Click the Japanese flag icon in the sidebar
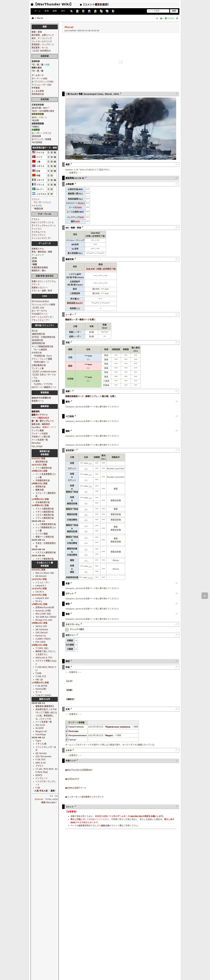Image resolution: width=210 pixels, height=980 pixels. coord(34,171)
